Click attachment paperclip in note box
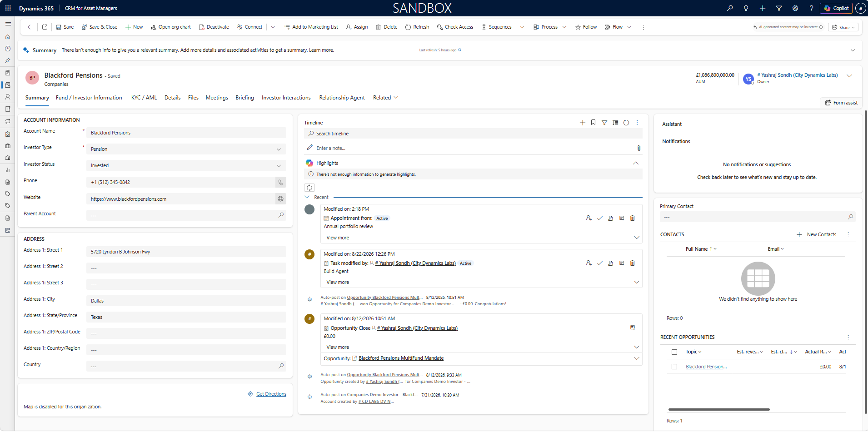The width and height of the screenshot is (868, 432). click(639, 148)
